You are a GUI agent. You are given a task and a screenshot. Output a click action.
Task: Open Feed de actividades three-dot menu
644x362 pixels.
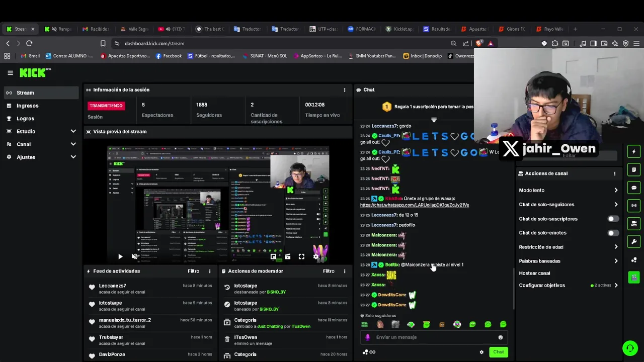click(x=210, y=271)
